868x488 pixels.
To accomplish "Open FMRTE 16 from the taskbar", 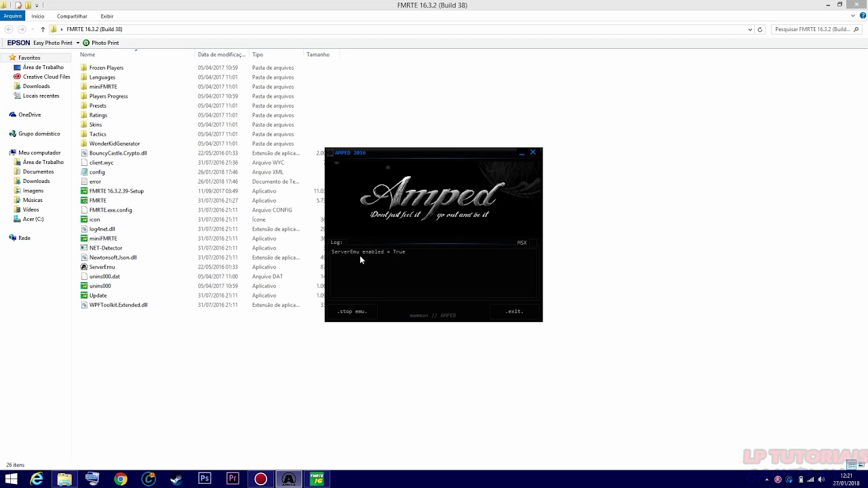I will (317, 479).
